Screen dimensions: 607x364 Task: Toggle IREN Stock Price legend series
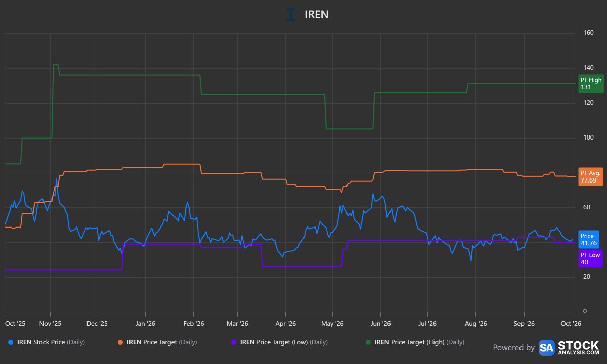47,342
